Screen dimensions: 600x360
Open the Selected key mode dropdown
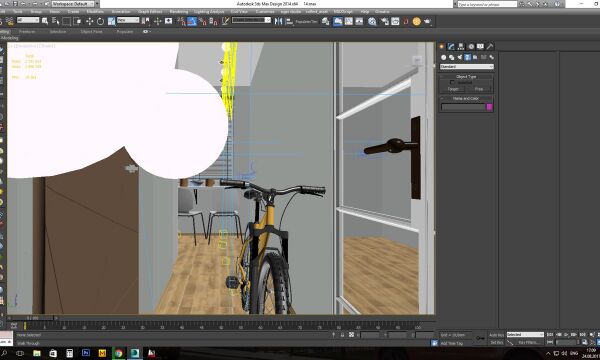[x=525, y=335]
